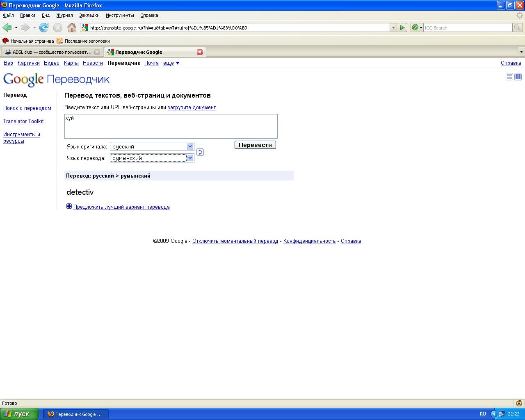525x420 pixels.
Task: Reload the page with the refresh icon
Action: click(44, 27)
